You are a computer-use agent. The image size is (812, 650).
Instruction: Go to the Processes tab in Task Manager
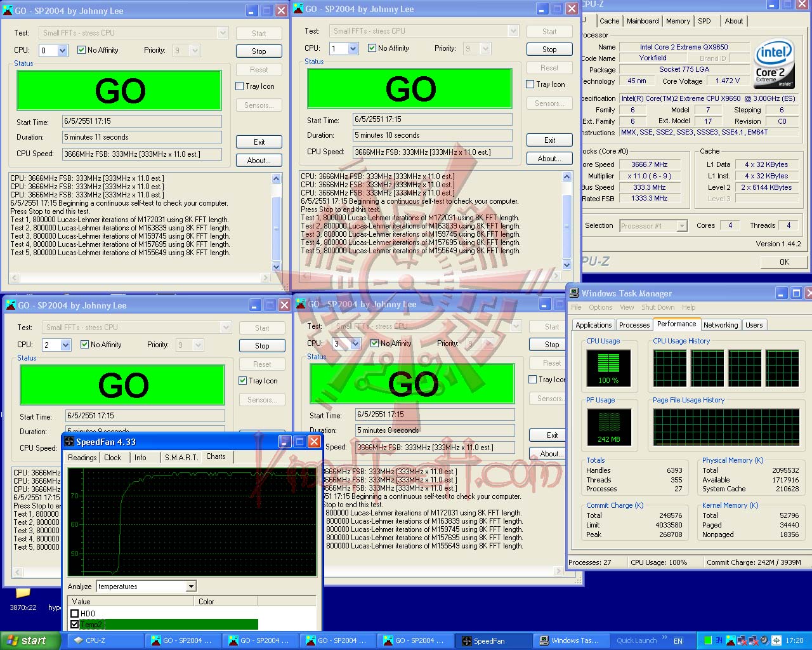634,325
